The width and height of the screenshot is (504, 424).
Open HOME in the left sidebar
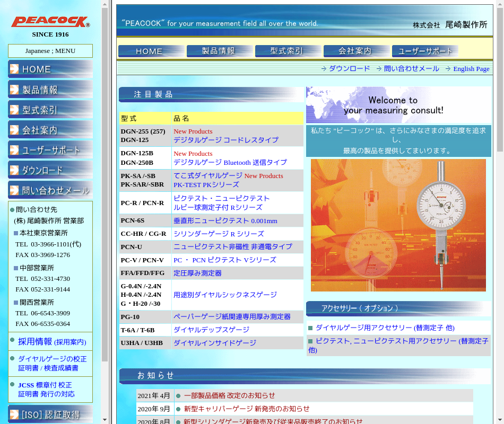[x=50, y=69]
